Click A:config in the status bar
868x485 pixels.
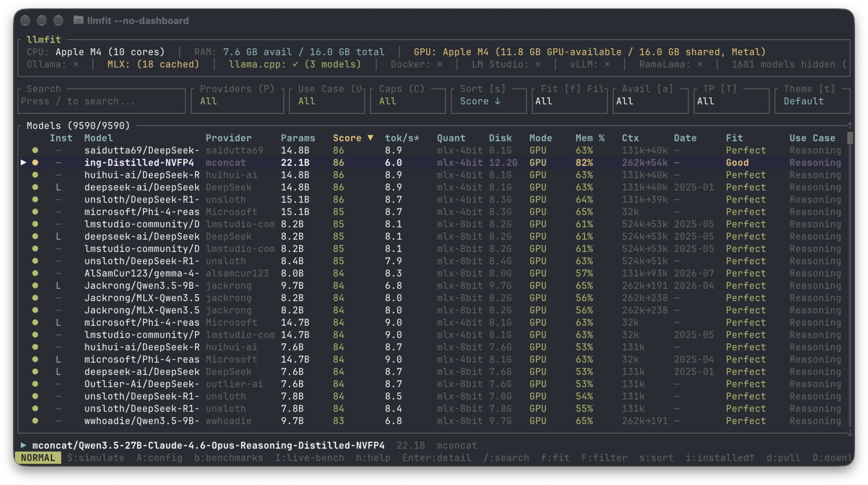(159, 458)
